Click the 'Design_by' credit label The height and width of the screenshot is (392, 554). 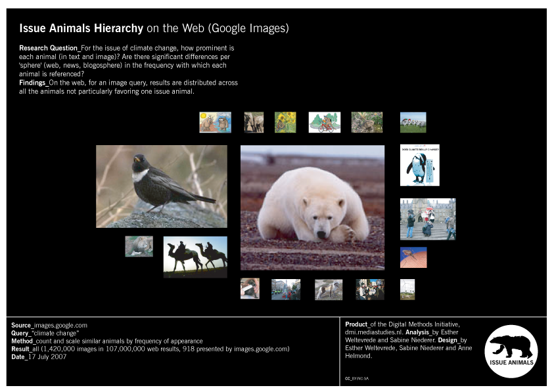(x=452, y=340)
